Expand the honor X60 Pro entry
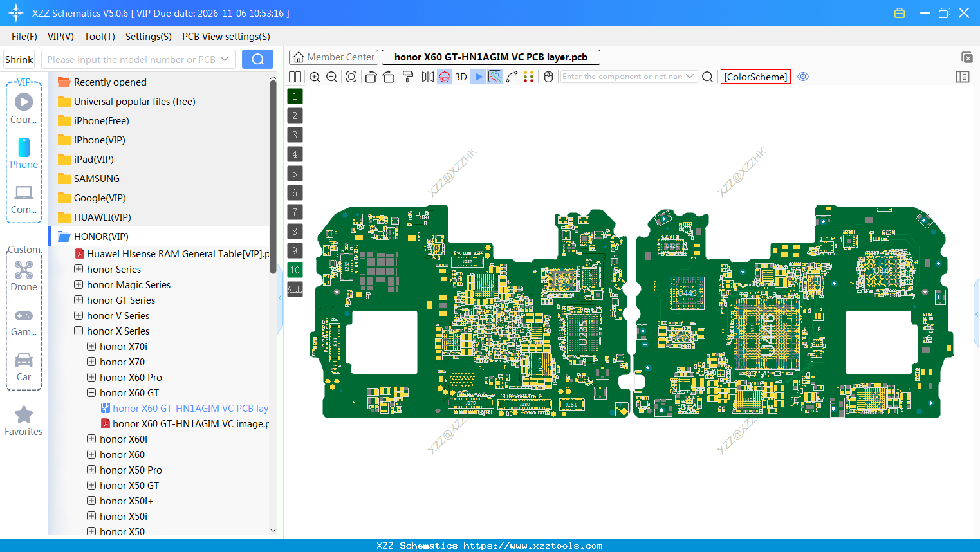Viewport: 980px width, 552px height. coord(90,377)
